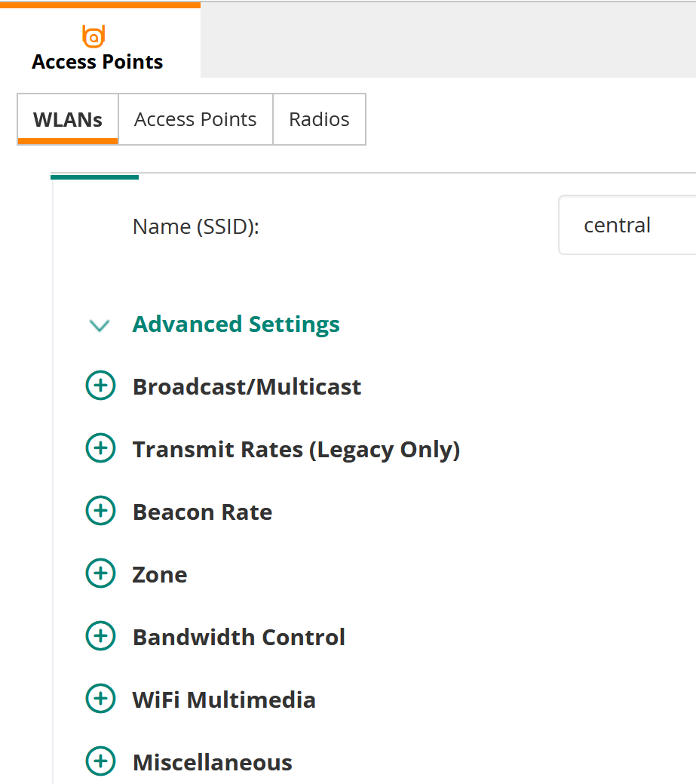Click the Advanced Settings heading
The width and height of the screenshot is (696, 784).
point(236,324)
